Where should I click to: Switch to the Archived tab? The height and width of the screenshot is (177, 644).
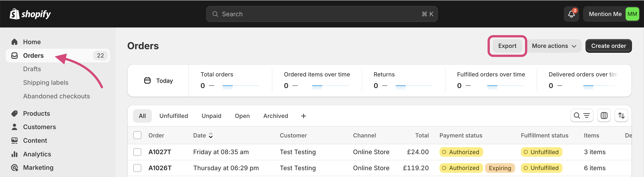[x=276, y=116]
